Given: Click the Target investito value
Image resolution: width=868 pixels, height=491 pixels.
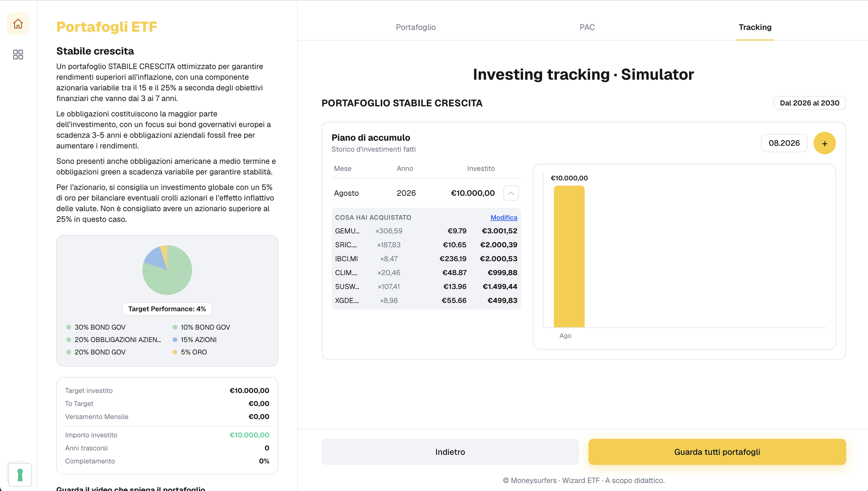Looking at the screenshot, I should (x=249, y=390).
